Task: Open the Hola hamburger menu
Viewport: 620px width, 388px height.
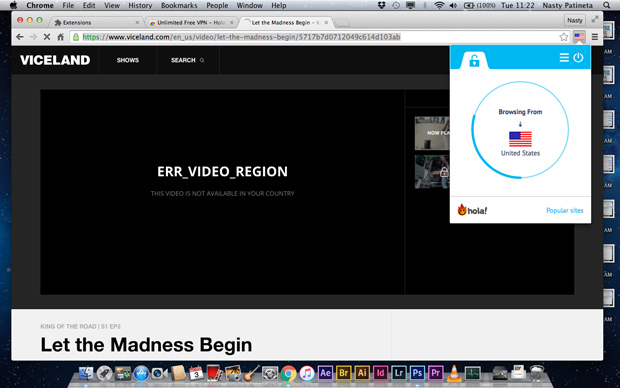Action: pos(564,58)
